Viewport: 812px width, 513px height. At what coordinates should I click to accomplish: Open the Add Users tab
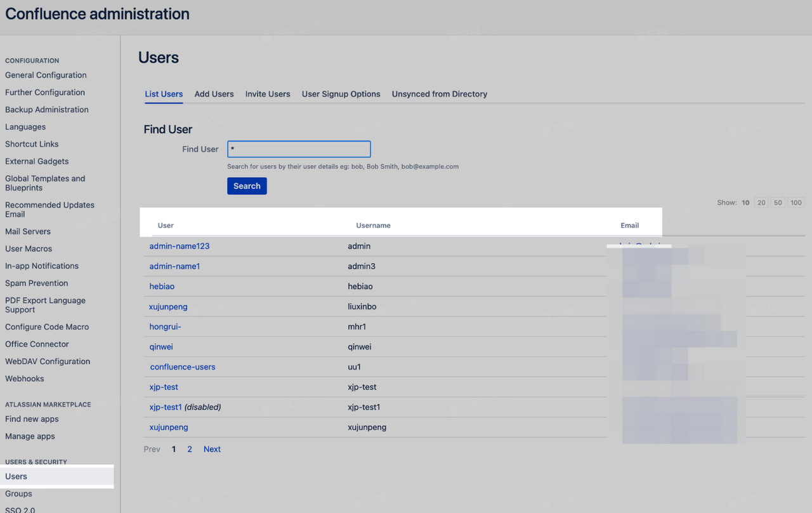click(x=214, y=93)
